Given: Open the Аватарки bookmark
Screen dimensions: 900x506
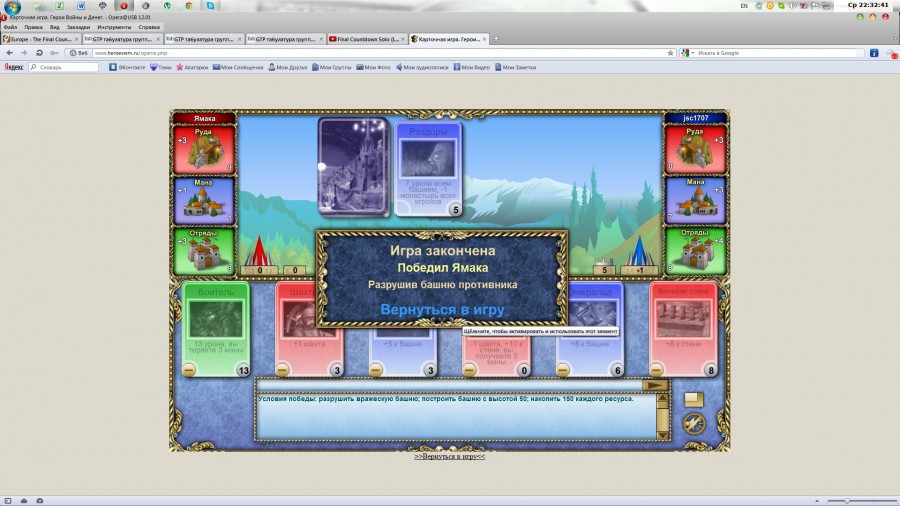Looking at the screenshot, I should pos(192,67).
